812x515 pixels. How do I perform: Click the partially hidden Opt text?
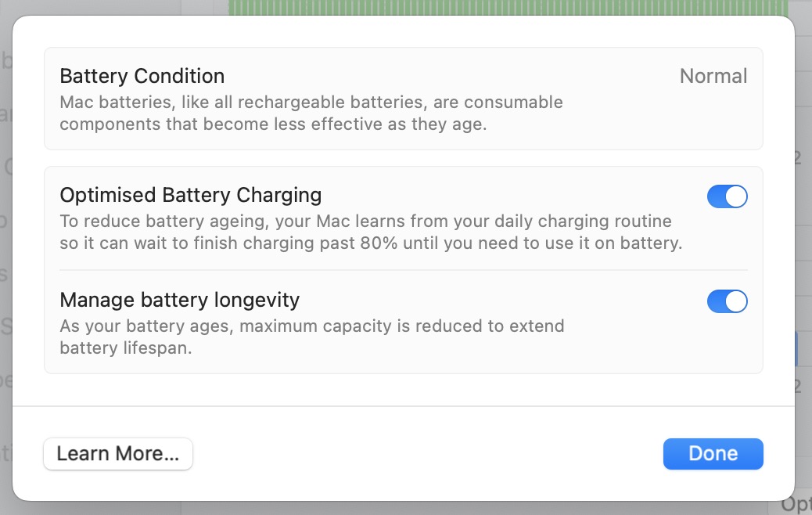[796, 503]
